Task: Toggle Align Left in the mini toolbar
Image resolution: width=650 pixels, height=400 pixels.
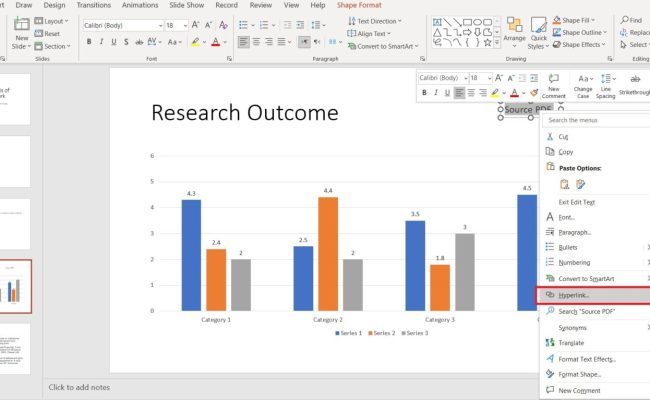Action: [459, 93]
